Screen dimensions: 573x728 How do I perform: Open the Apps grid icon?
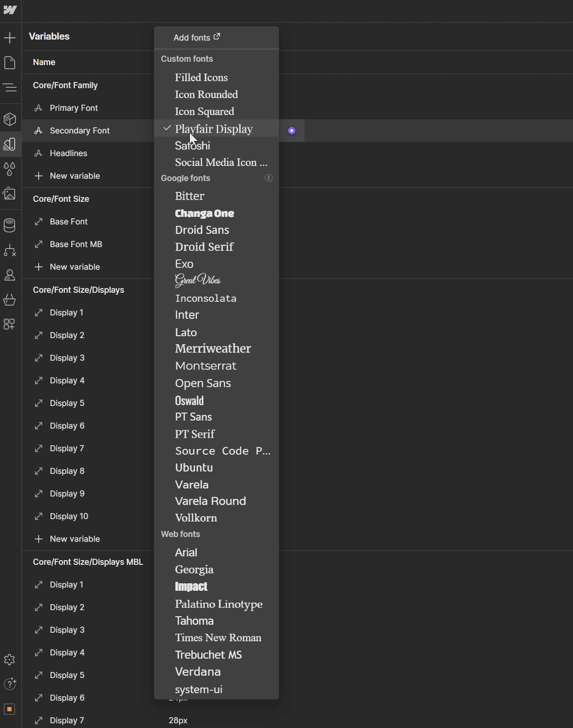10,324
